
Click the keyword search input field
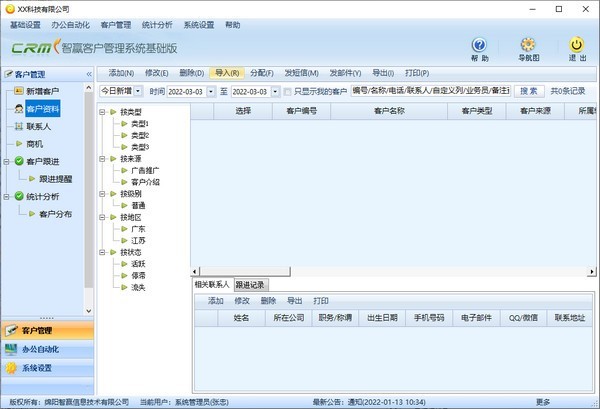[x=428, y=91]
